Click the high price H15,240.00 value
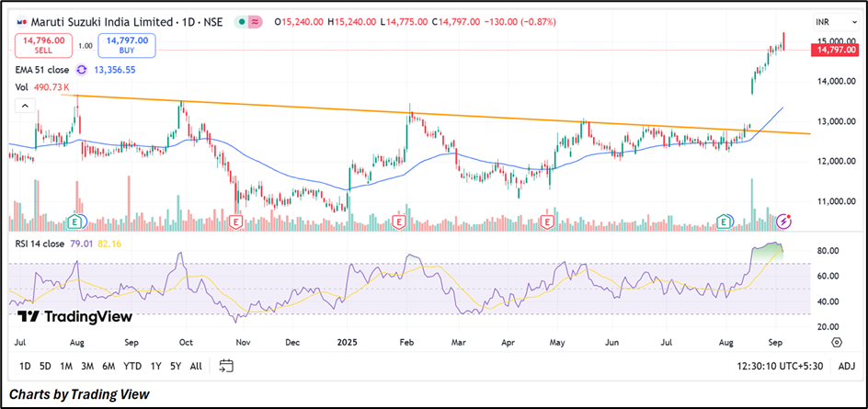The width and height of the screenshot is (868, 409). pos(351,22)
